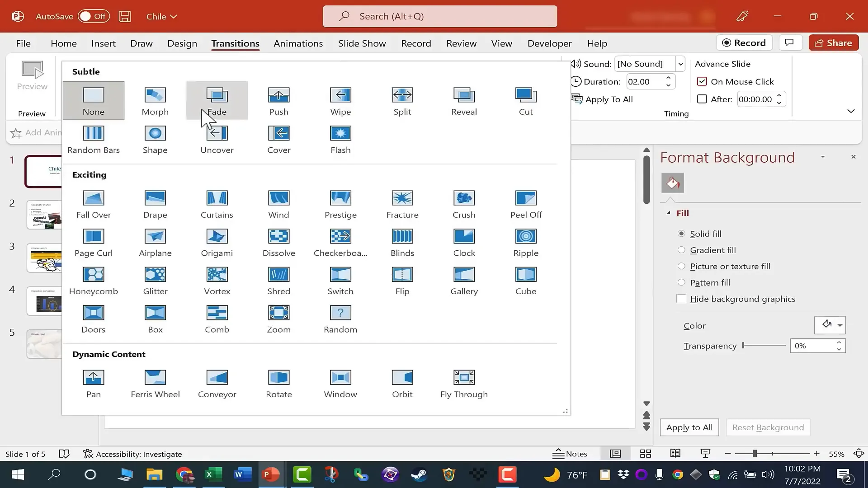Increase the Duration value
868x488 pixels.
pyautogui.click(x=668, y=78)
